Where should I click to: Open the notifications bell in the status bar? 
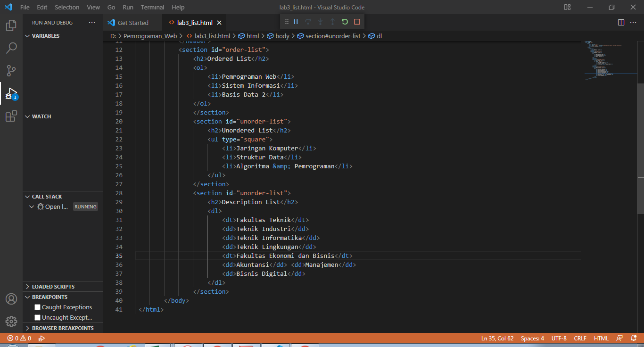click(x=633, y=338)
